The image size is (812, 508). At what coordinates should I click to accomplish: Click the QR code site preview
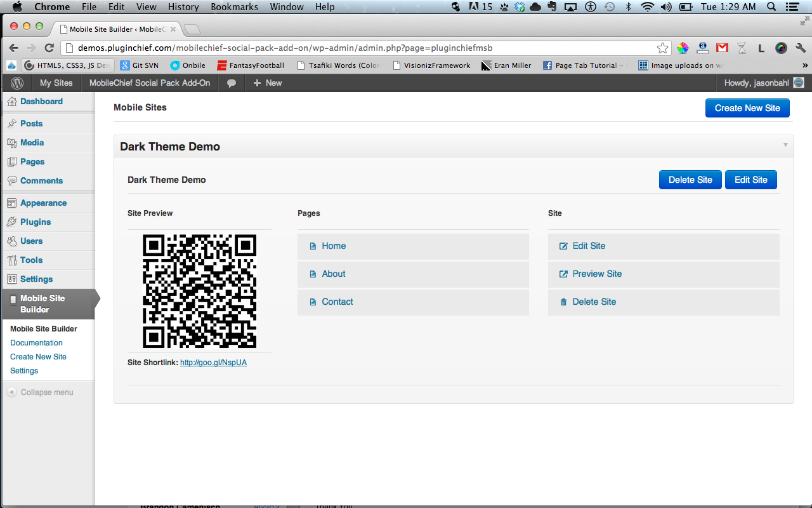[199, 291]
